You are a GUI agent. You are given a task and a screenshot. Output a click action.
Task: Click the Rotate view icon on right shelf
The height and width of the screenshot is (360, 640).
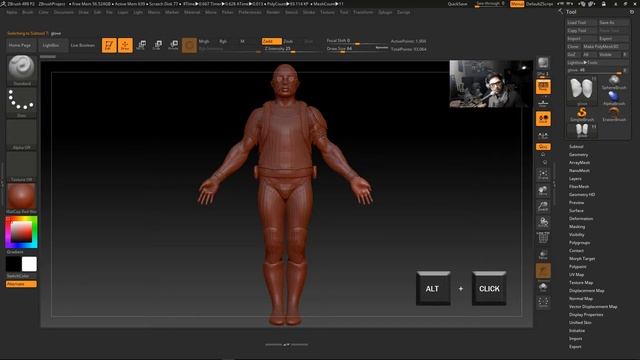coord(543,222)
